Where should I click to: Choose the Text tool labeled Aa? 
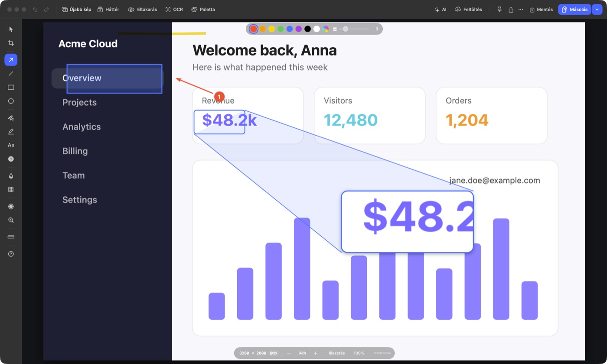click(x=11, y=145)
